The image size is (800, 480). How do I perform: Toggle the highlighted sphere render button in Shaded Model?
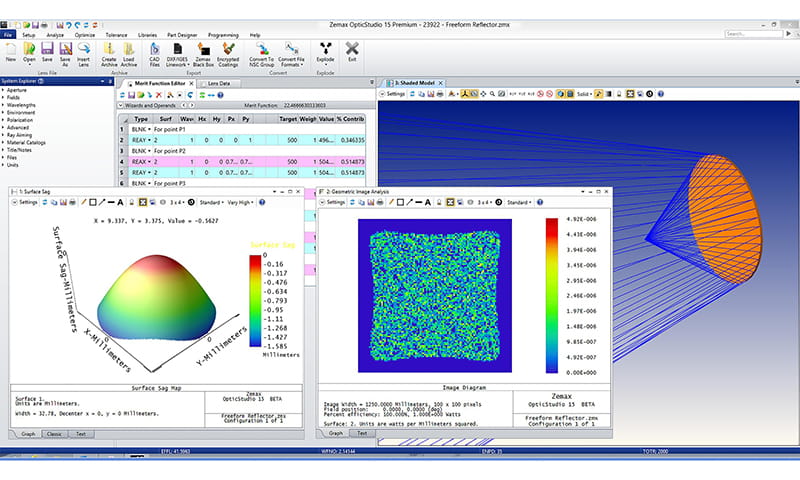561,94
